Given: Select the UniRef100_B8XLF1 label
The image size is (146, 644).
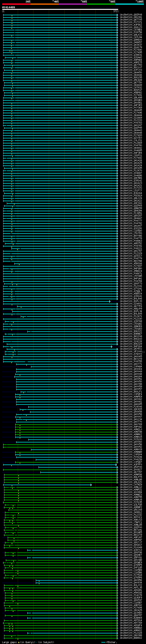Looking at the screenshot, I should tap(131, 392).
